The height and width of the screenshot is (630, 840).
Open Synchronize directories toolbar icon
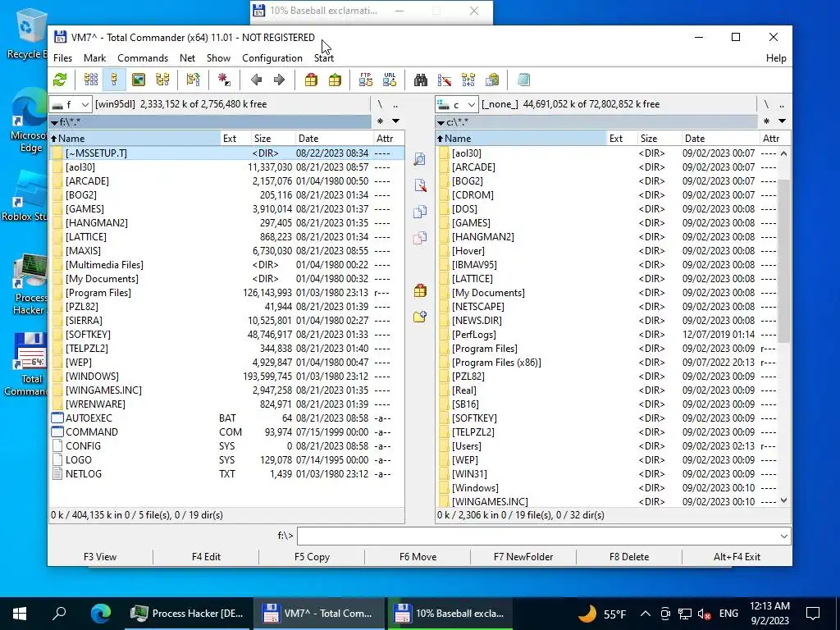tap(468, 80)
